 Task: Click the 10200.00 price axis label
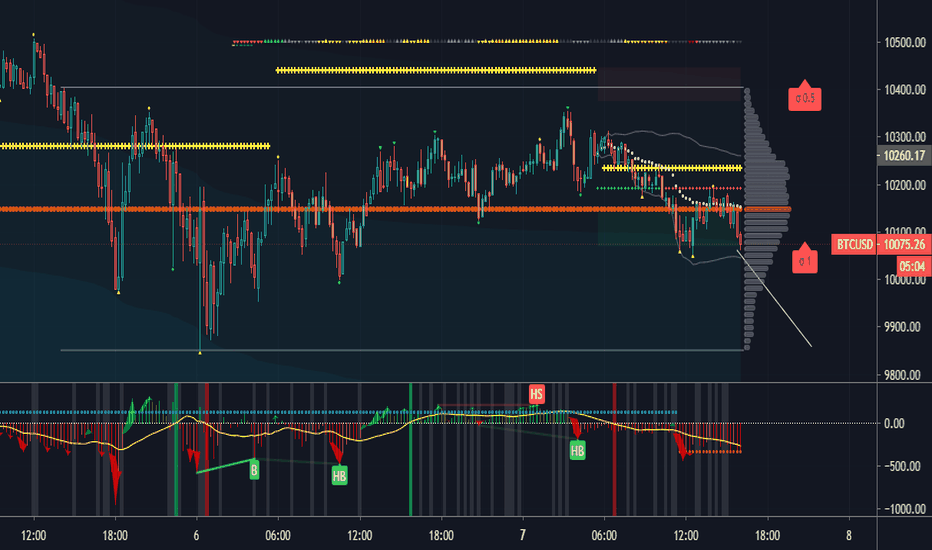pos(905,185)
